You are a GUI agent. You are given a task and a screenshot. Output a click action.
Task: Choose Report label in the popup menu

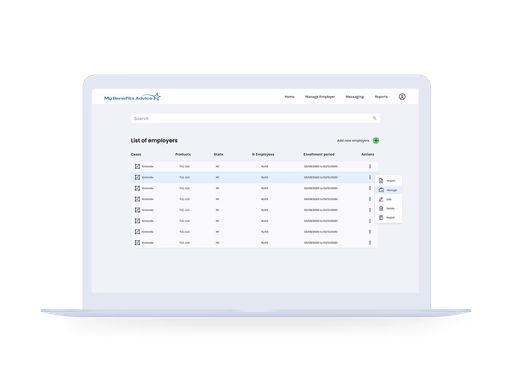click(391, 218)
